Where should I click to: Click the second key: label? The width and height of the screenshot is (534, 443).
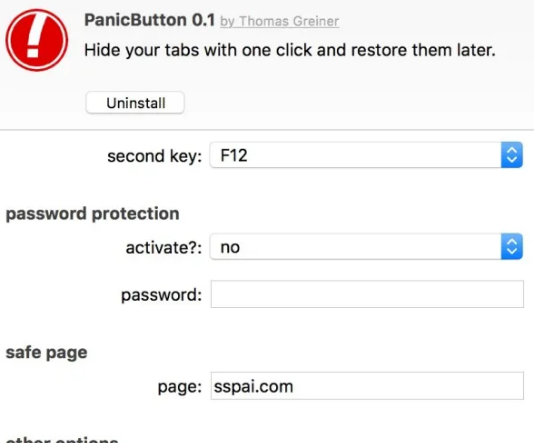click(x=155, y=156)
